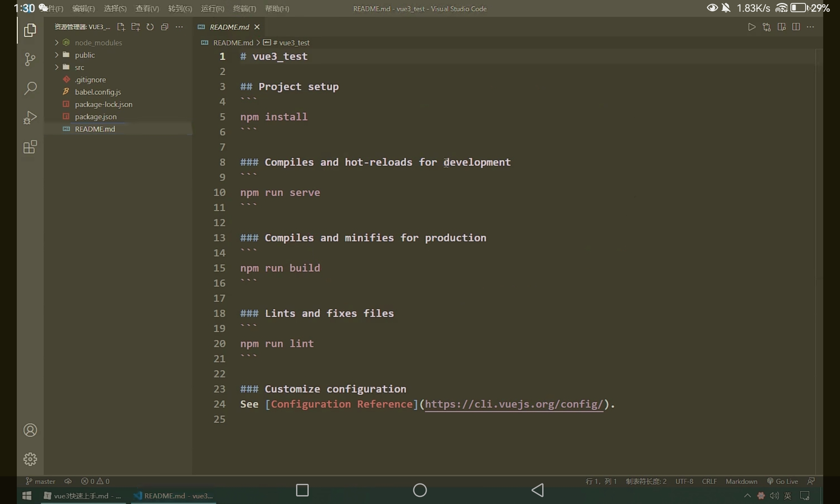Open the Run and Debug view
The height and width of the screenshot is (504, 840).
point(30,118)
